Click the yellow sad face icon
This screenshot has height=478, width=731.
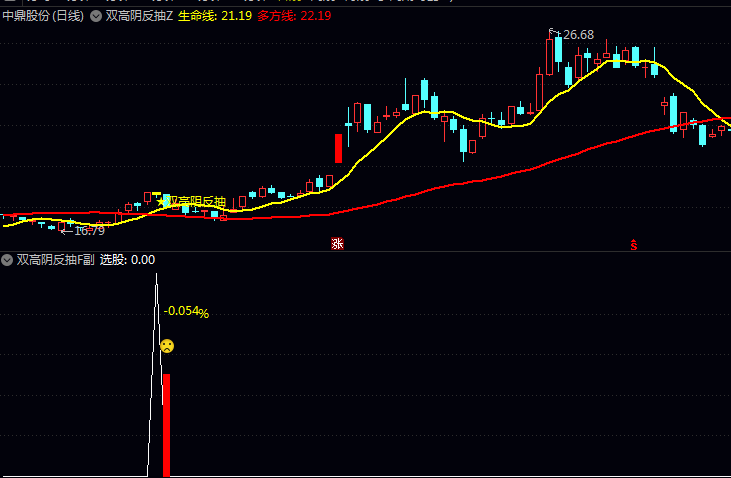click(167, 346)
